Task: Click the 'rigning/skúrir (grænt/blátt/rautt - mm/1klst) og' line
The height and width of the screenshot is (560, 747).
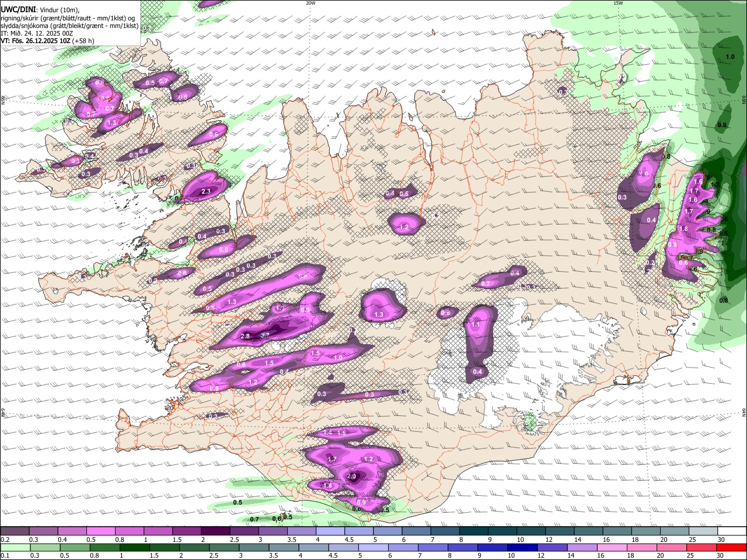Action: click(x=68, y=18)
